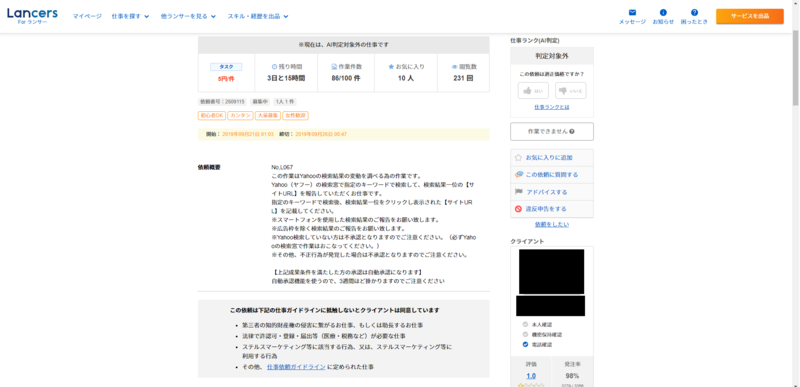Click the 本人確認 check mark
800x387 pixels.
click(526, 324)
